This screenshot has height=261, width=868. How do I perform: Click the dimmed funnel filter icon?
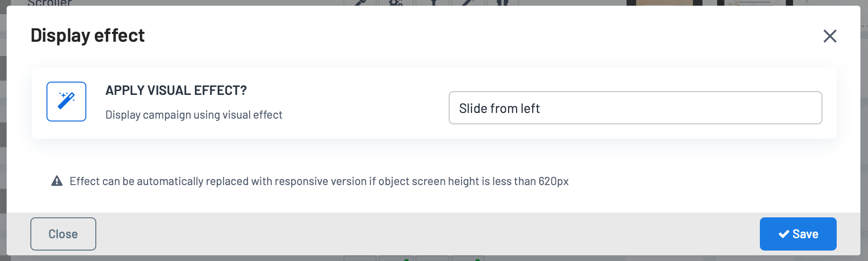click(x=433, y=2)
